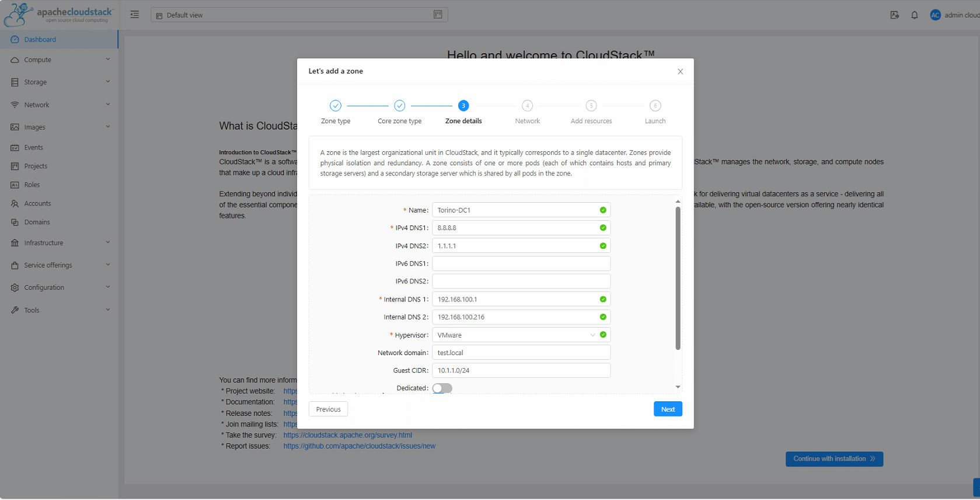Image resolution: width=980 pixels, height=500 pixels.
Task: Open Accounts in the sidebar
Action: pyautogui.click(x=59, y=204)
